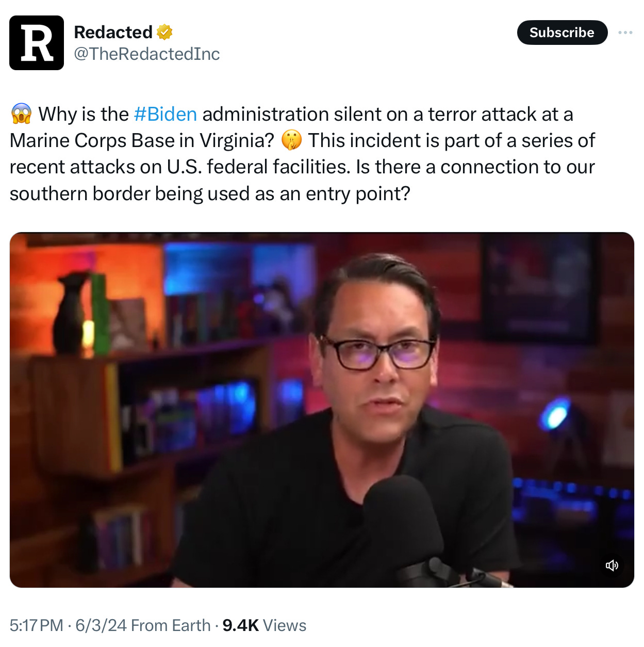
Task: Subscribe to the Redacted account
Action: [x=562, y=33]
